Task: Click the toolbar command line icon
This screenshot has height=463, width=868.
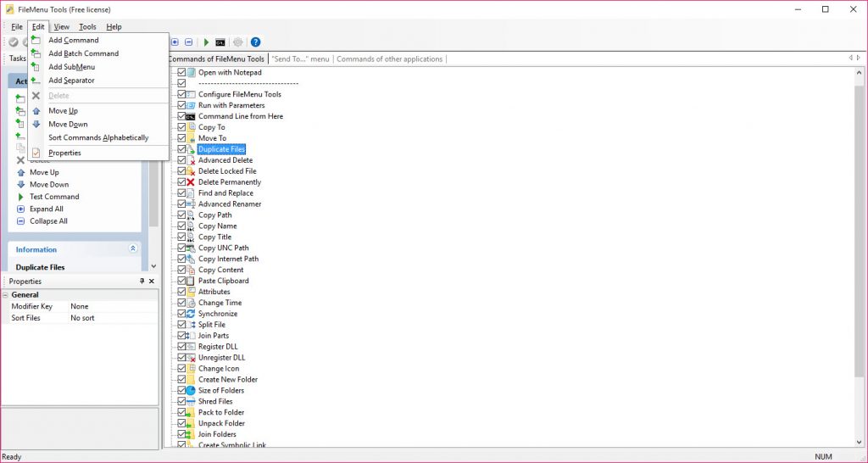Action: [x=220, y=42]
